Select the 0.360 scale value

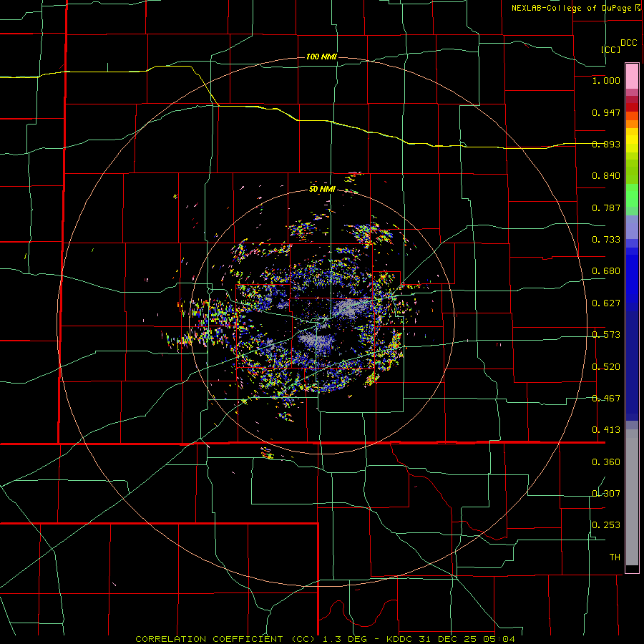tap(606, 462)
